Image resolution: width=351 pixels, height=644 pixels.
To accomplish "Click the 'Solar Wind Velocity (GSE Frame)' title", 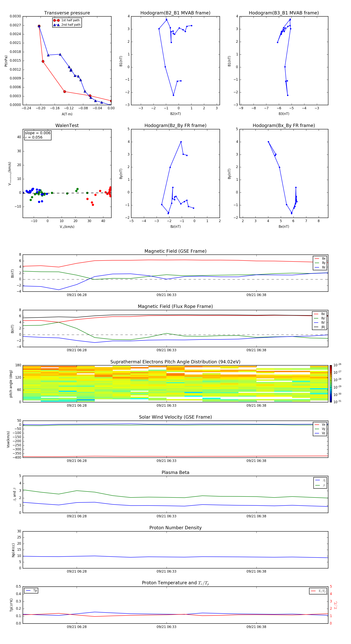I will tap(175, 417).
